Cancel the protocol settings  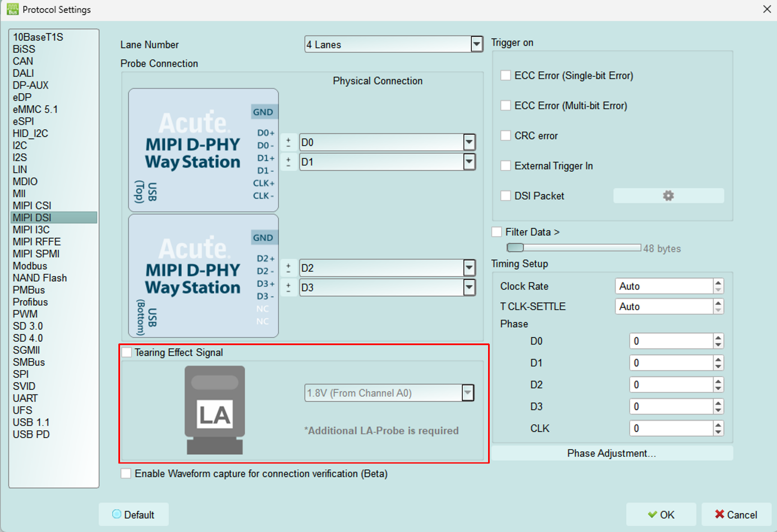[736, 515]
